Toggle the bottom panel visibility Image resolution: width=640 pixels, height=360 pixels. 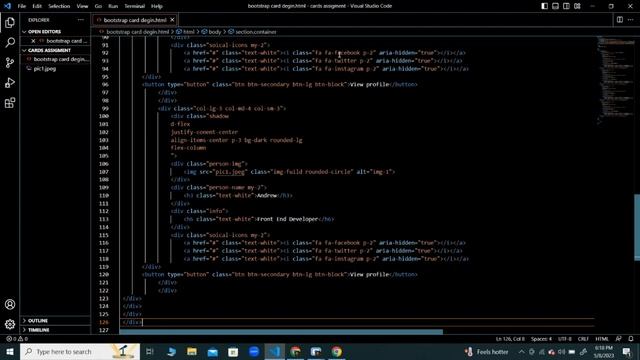tap(556, 6)
